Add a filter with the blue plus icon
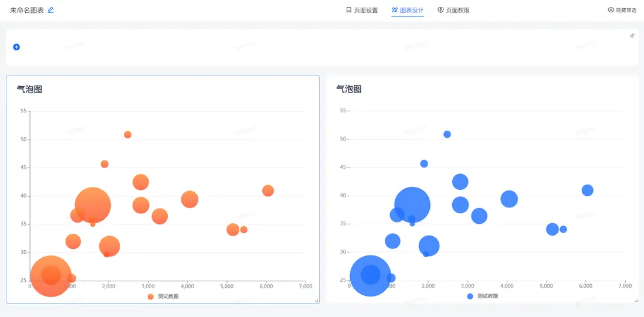 [16, 47]
